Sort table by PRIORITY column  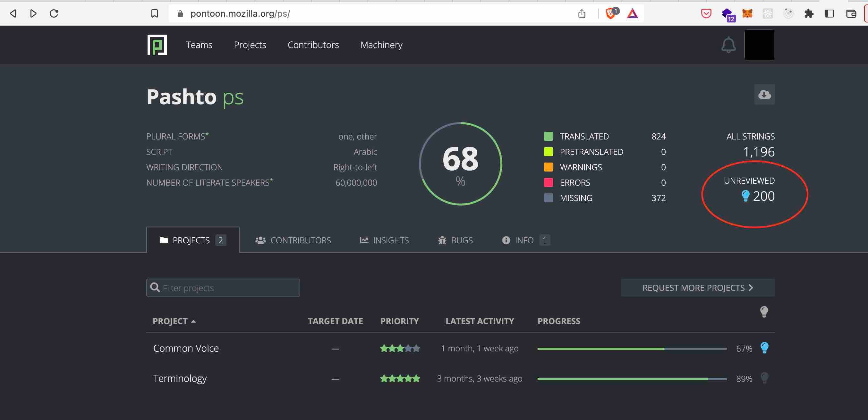400,321
